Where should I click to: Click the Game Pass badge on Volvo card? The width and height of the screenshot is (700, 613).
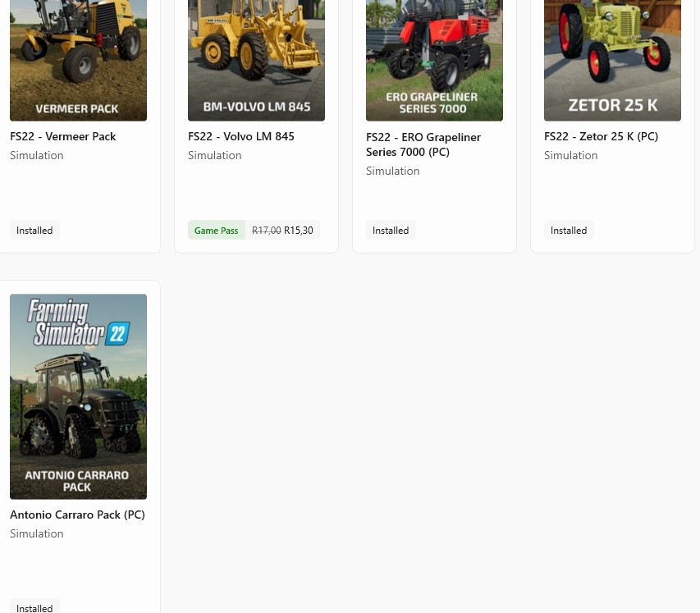pyautogui.click(x=217, y=231)
